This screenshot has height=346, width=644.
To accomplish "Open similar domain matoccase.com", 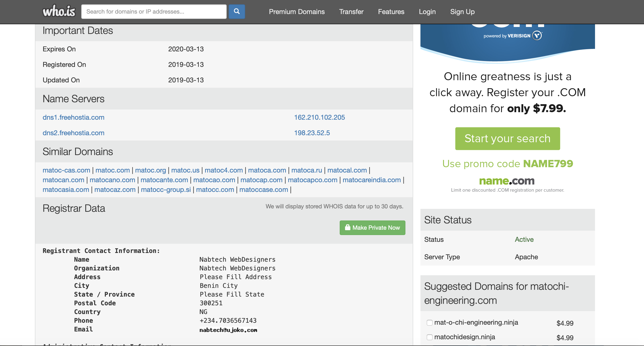I will click(x=264, y=190).
